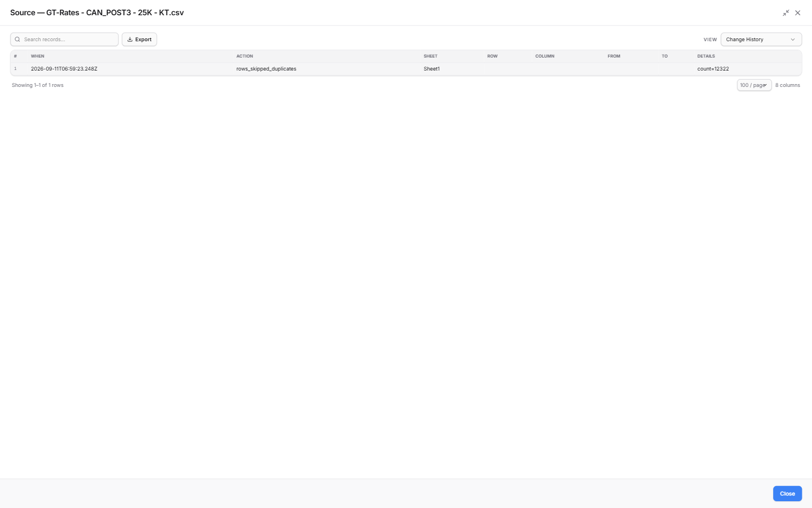Select the count=12322 details cell
The image size is (812, 508).
click(x=713, y=69)
